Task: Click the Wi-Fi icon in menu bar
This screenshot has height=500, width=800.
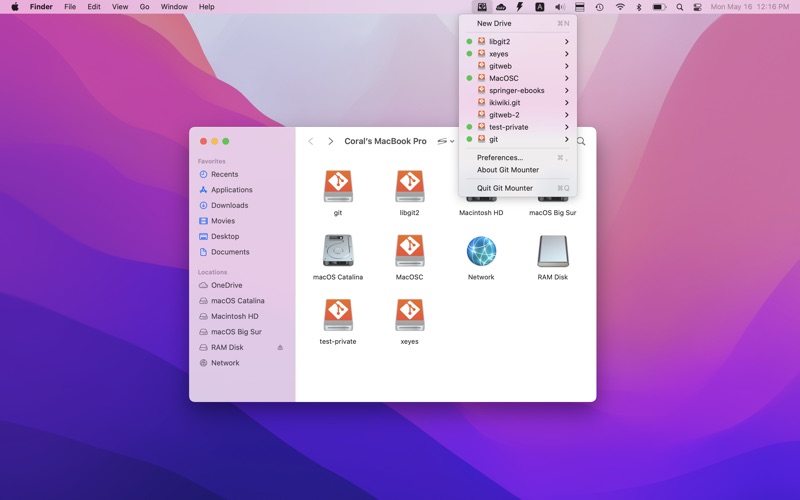Action: pos(620,7)
